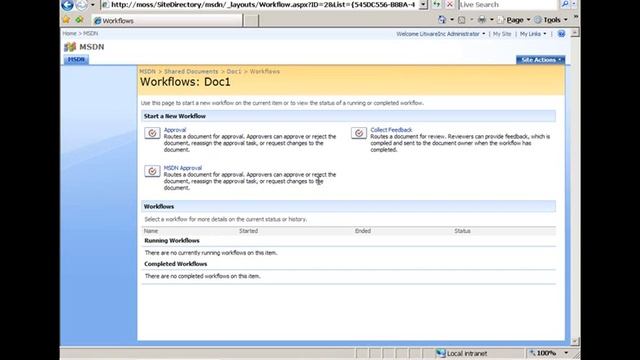The height and width of the screenshot is (360, 640).
Task: Click the browser Back button
Action: [67, 5]
